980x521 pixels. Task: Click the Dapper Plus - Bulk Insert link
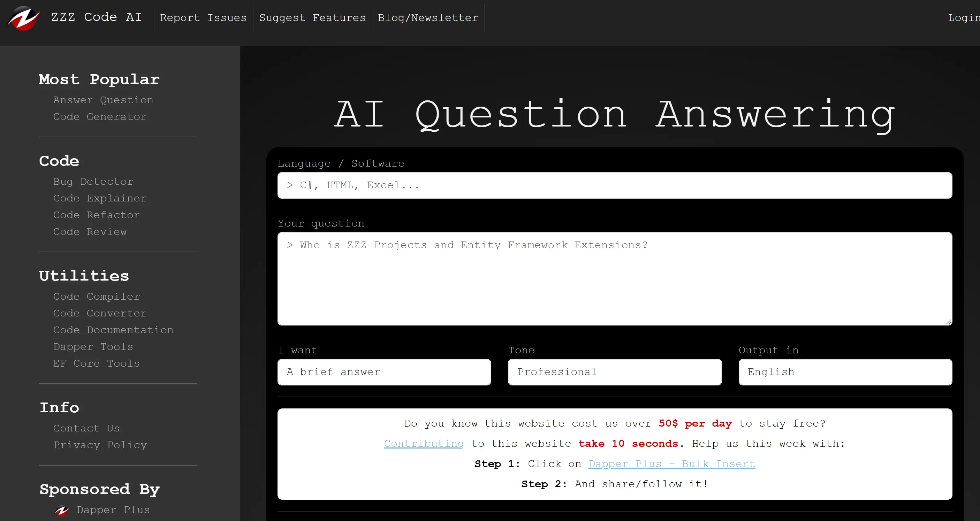coord(671,463)
